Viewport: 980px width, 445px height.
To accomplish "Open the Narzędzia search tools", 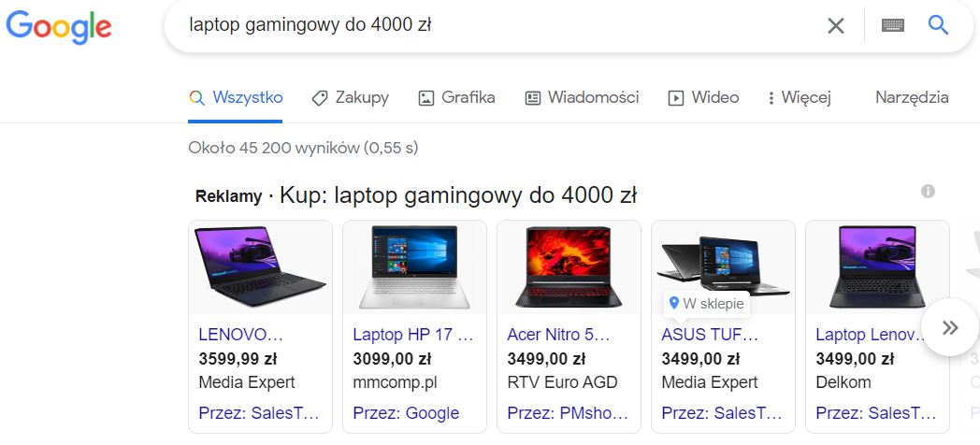I will (912, 97).
